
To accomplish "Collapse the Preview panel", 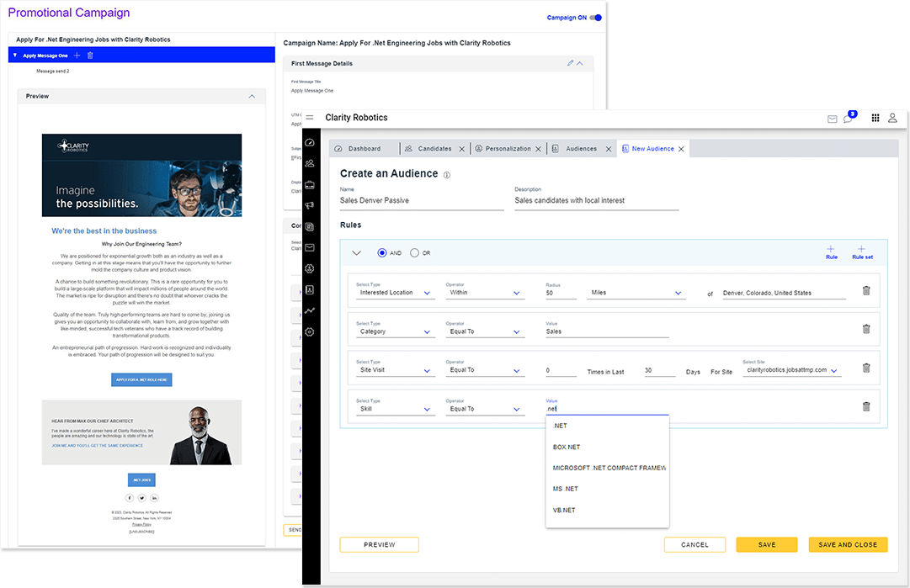I will [252, 96].
